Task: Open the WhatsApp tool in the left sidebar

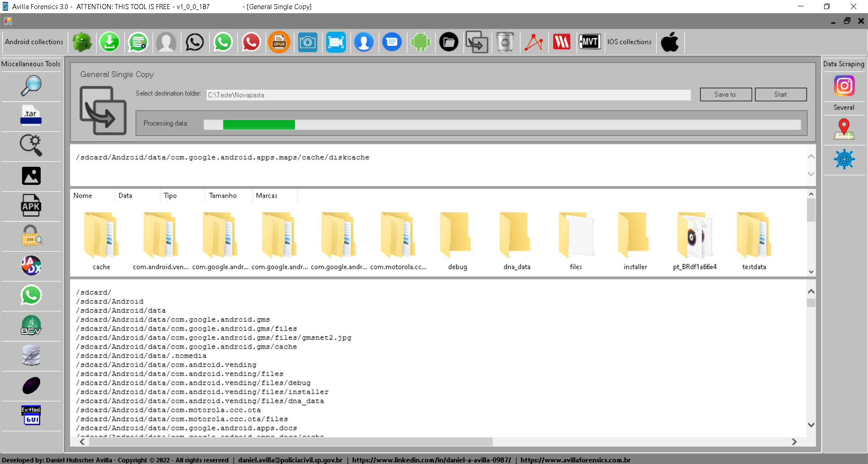Action: (31, 295)
